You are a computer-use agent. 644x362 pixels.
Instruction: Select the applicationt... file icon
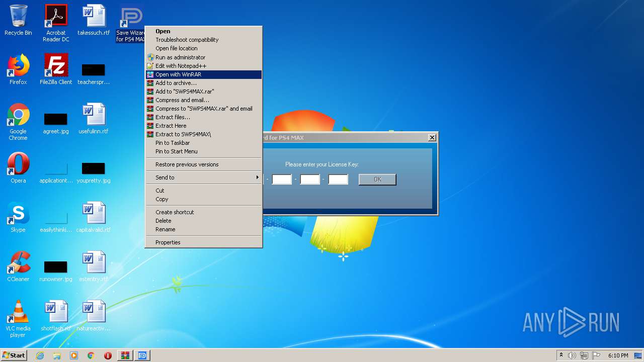tap(56, 172)
